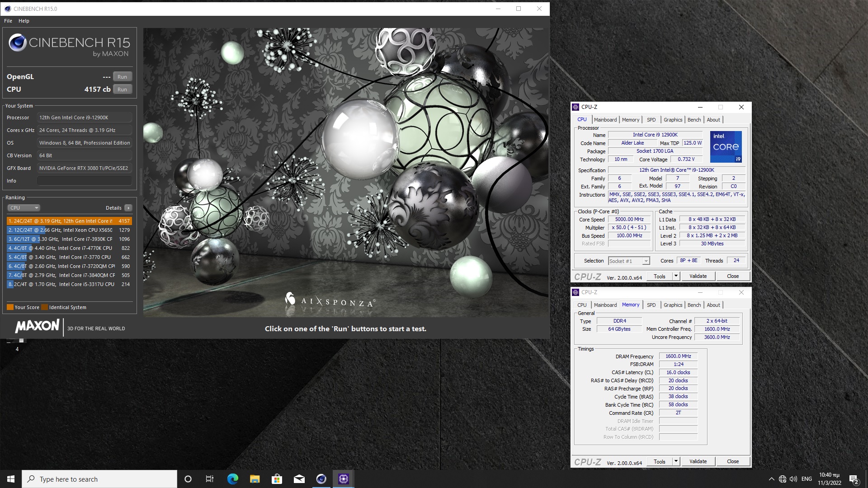Open volume speaker icon in tray
The height and width of the screenshot is (488, 868).
click(x=793, y=479)
